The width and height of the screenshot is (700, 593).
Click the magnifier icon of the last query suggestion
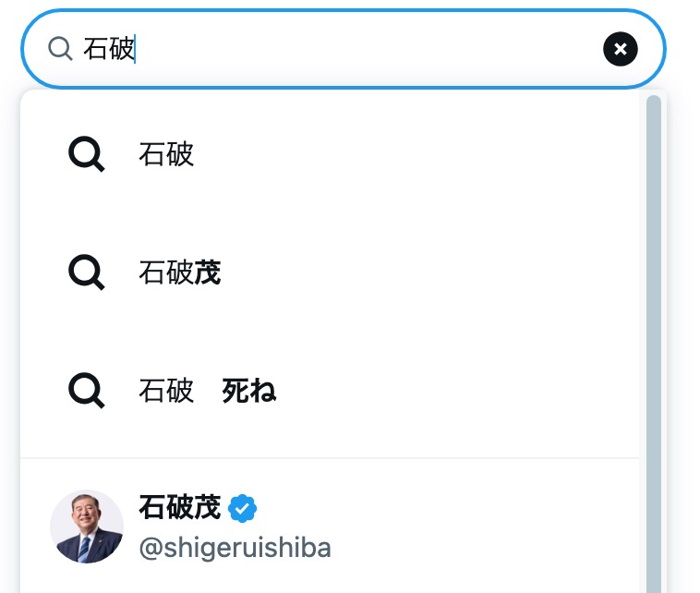[x=86, y=391]
